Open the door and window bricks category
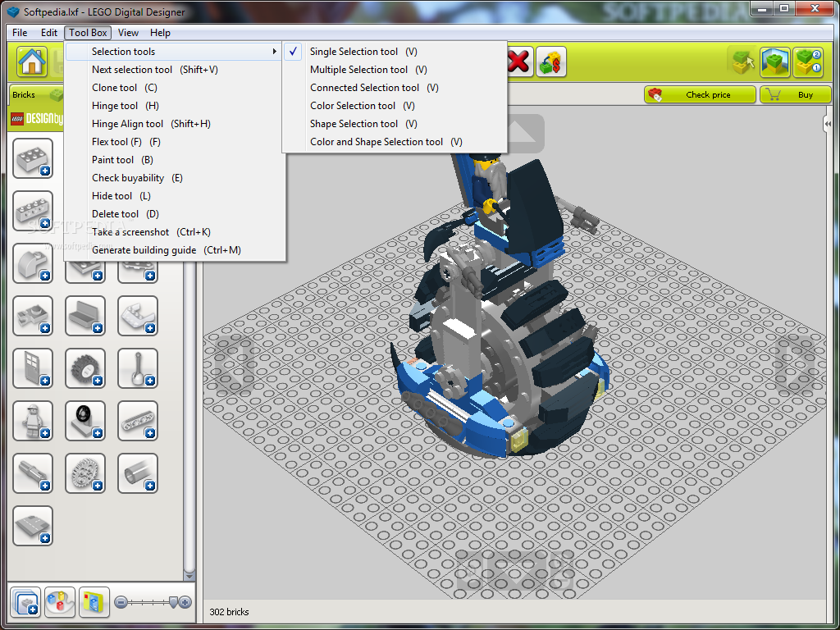 pos(33,368)
